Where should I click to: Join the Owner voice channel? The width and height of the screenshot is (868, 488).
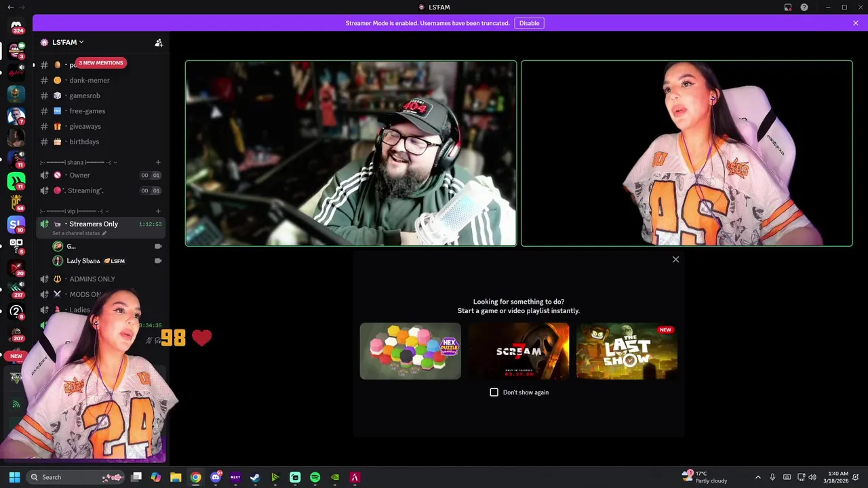click(102, 176)
